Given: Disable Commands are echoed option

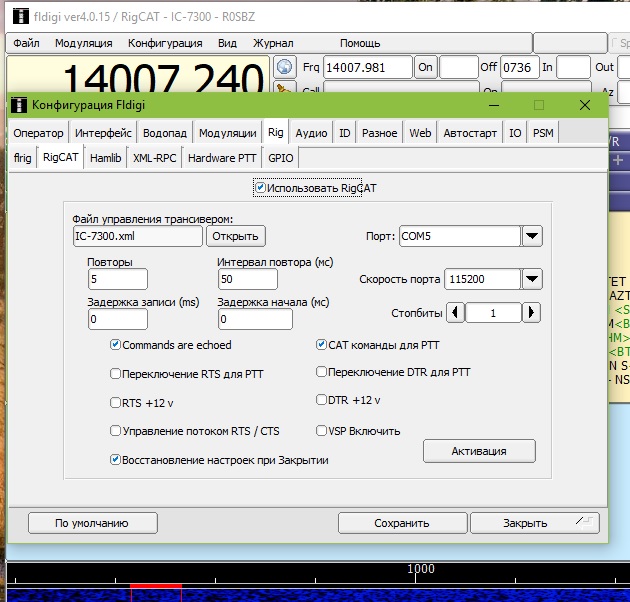Looking at the screenshot, I should 116,345.
